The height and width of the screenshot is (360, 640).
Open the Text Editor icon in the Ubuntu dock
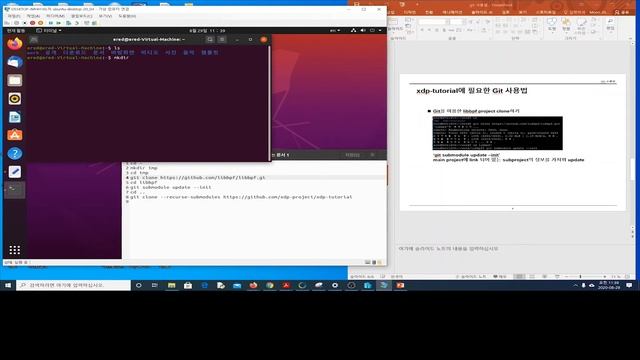15,172
